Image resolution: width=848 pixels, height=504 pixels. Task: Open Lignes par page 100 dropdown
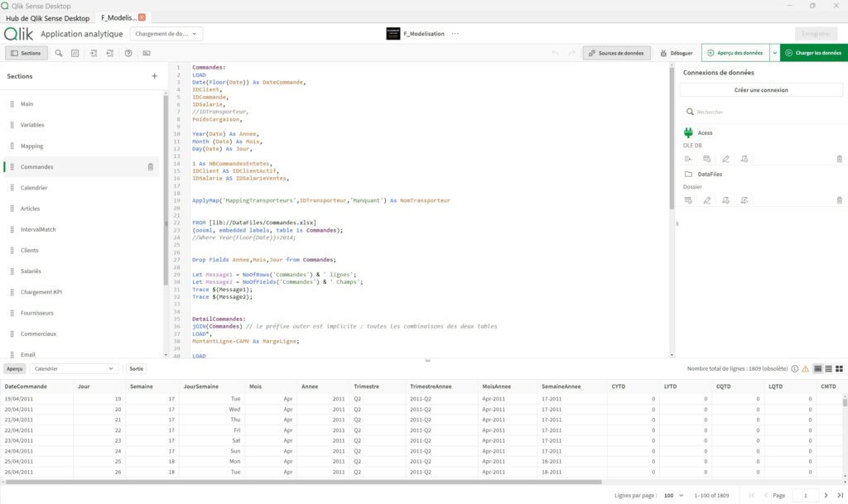673,496
